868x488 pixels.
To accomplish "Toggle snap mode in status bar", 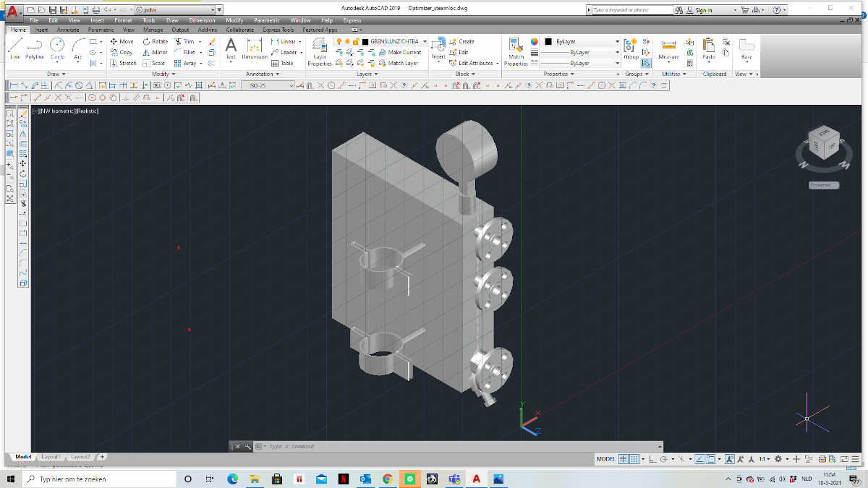I will coord(634,459).
